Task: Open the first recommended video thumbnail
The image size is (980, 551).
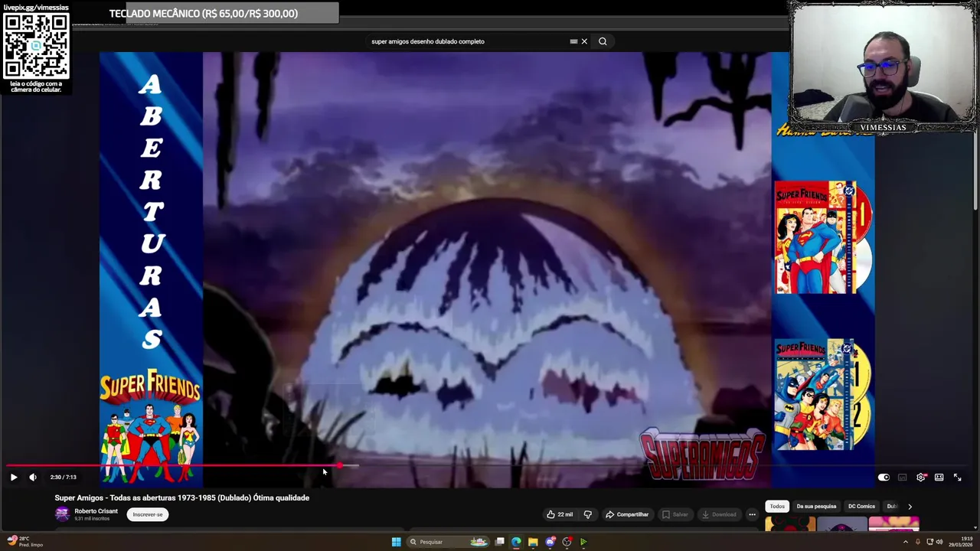Action: click(790, 524)
